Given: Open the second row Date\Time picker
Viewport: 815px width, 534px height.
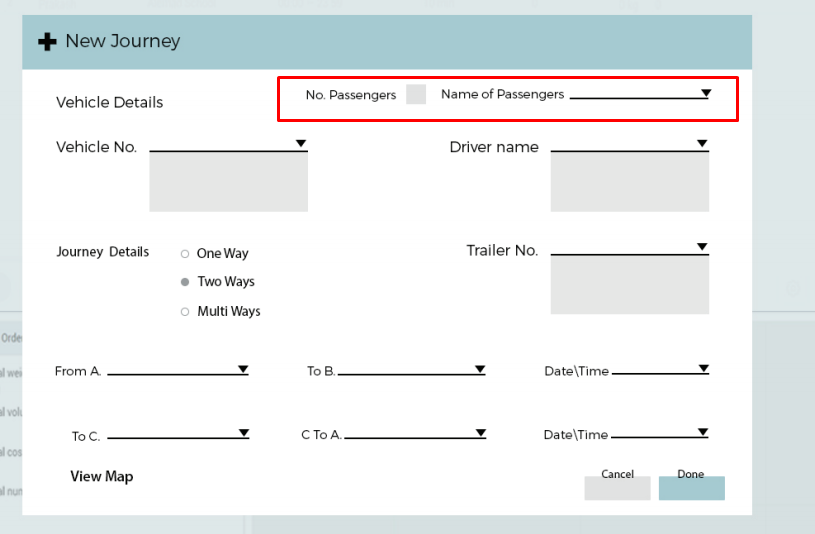Looking at the screenshot, I should pos(703,433).
